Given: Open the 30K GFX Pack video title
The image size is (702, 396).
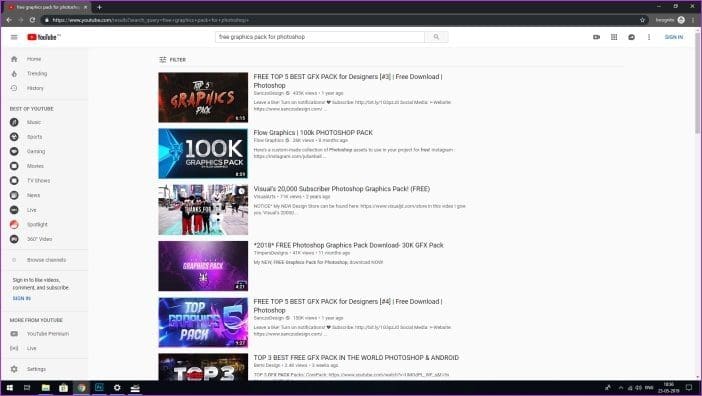Looking at the screenshot, I should (348, 245).
